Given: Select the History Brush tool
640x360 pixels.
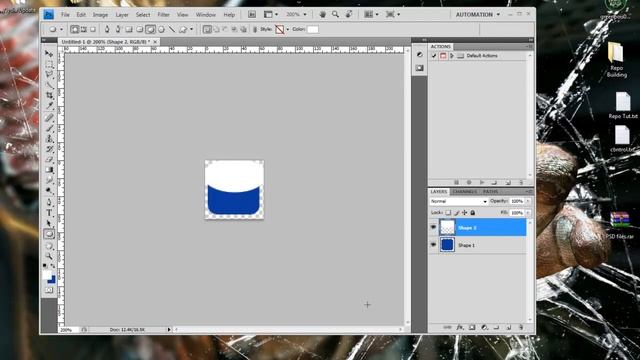Looking at the screenshot, I should point(49,149).
